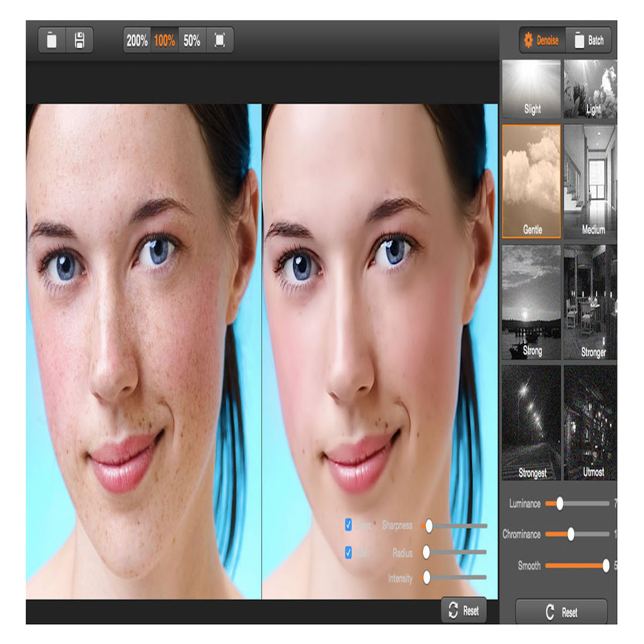The image size is (644, 644).
Task: Click Reset below the preview image
Action: [464, 610]
